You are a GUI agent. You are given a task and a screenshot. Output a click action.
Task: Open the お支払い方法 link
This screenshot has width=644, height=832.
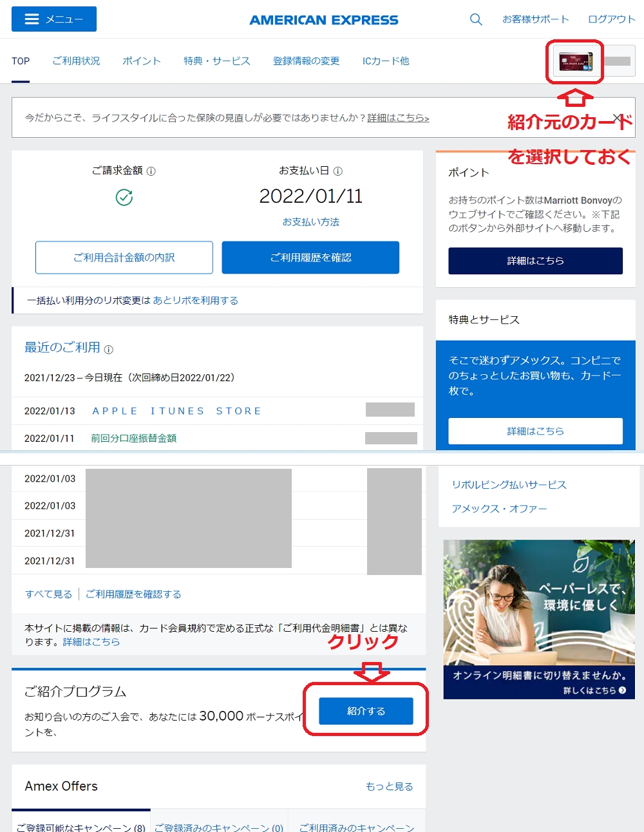click(x=310, y=222)
